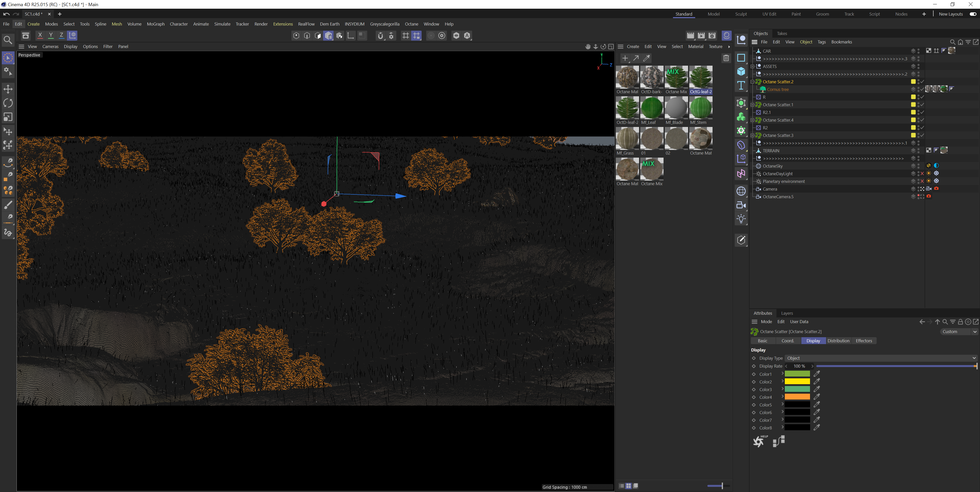Toggle OctaneDayLight enabled state red X
The height and width of the screenshot is (492, 980).
coord(922,174)
